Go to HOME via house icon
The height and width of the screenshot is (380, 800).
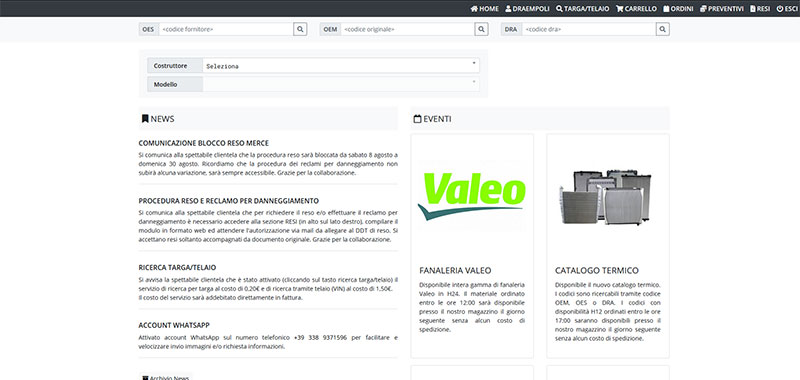pyautogui.click(x=485, y=9)
